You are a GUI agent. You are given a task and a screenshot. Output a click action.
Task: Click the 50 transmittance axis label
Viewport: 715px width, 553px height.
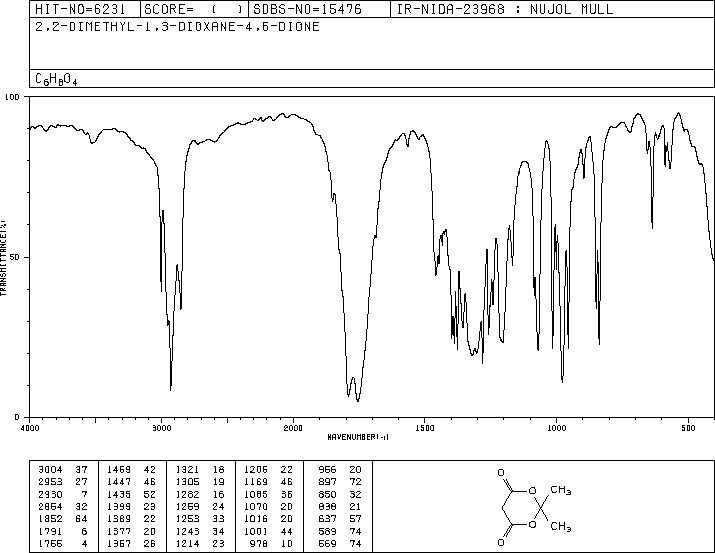click(x=15, y=257)
